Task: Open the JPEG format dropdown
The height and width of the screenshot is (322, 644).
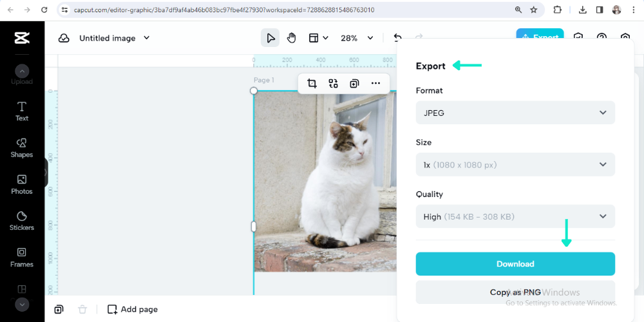Action: coord(515,113)
